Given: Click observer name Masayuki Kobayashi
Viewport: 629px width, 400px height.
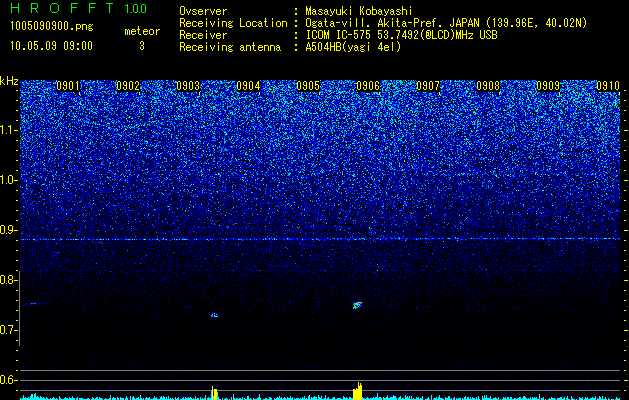Looking at the screenshot, I should click(359, 11).
